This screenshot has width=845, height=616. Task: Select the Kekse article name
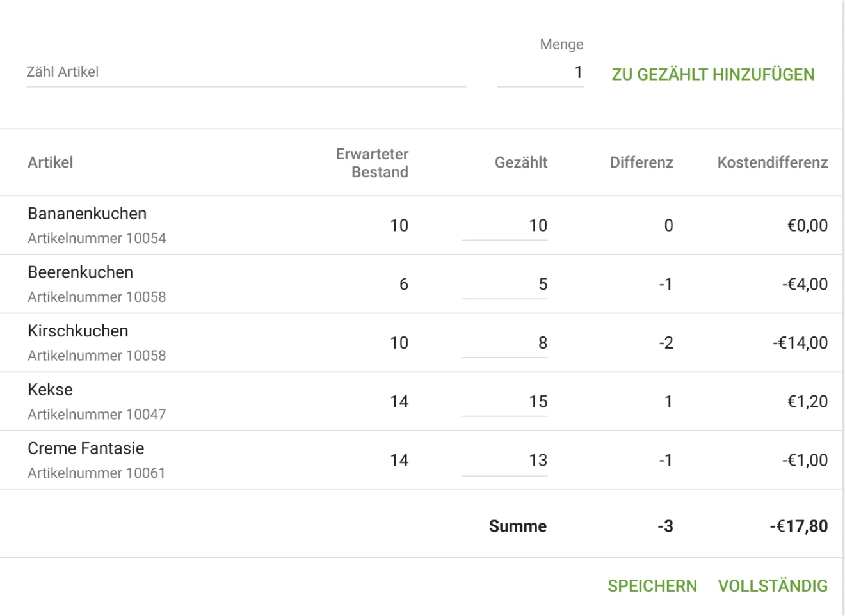pos(51,390)
